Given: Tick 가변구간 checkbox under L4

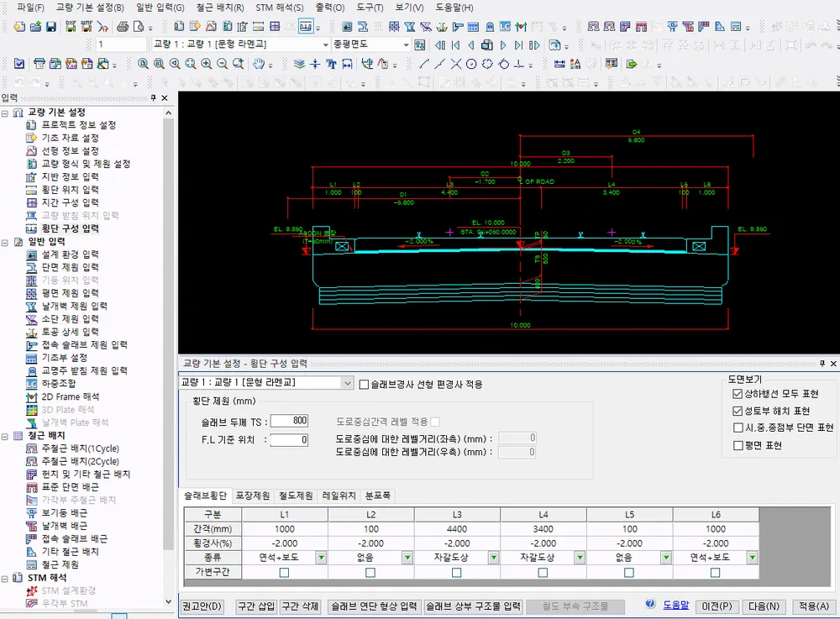Looking at the screenshot, I should click(543, 573).
